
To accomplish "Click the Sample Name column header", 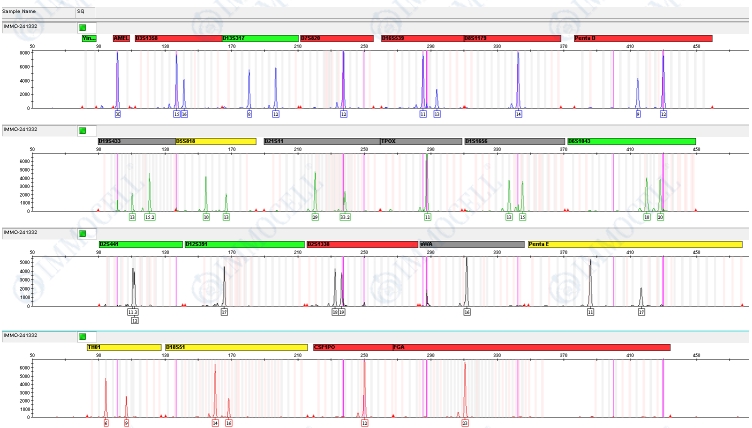I will click(x=19, y=11).
